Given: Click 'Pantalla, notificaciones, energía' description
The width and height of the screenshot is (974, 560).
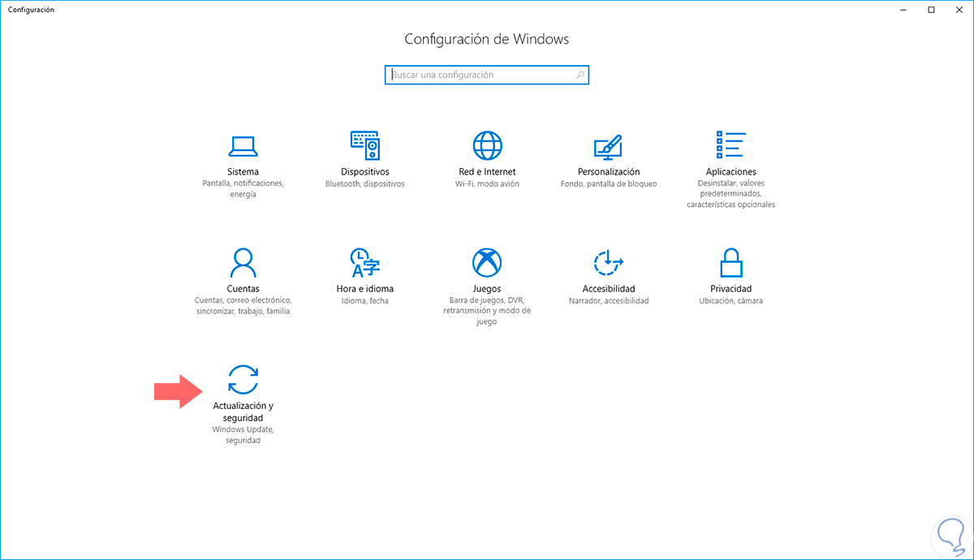Looking at the screenshot, I should click(x=243, y=189).
